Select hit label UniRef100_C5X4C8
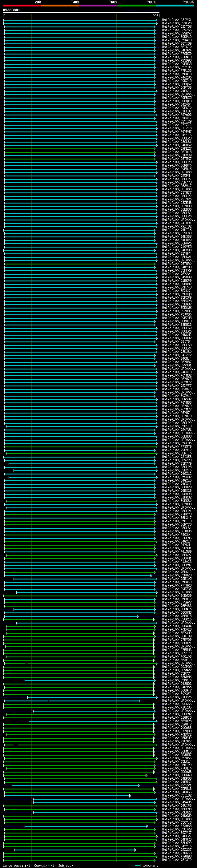The width and height of the screenshot is (197, 868). pos(176,40)
